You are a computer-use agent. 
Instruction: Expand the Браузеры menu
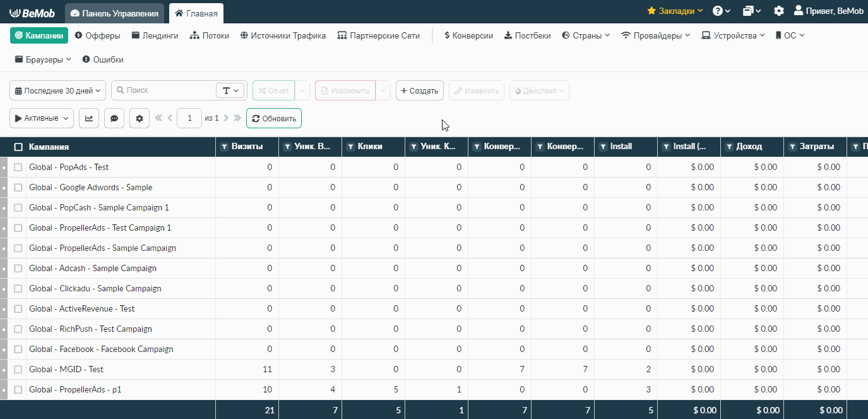(x=43, y=59)
